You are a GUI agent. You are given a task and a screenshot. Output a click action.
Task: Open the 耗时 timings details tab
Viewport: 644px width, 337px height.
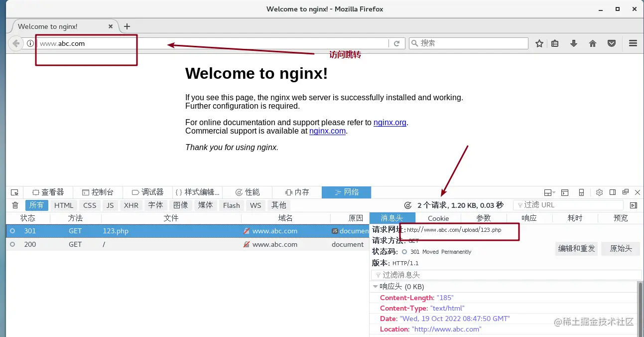[x=575, y=218]
